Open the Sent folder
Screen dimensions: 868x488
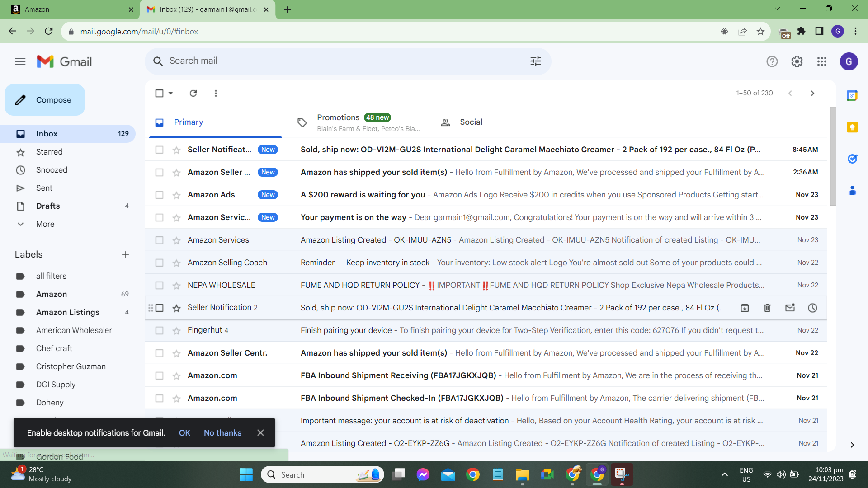pos(44,188)
